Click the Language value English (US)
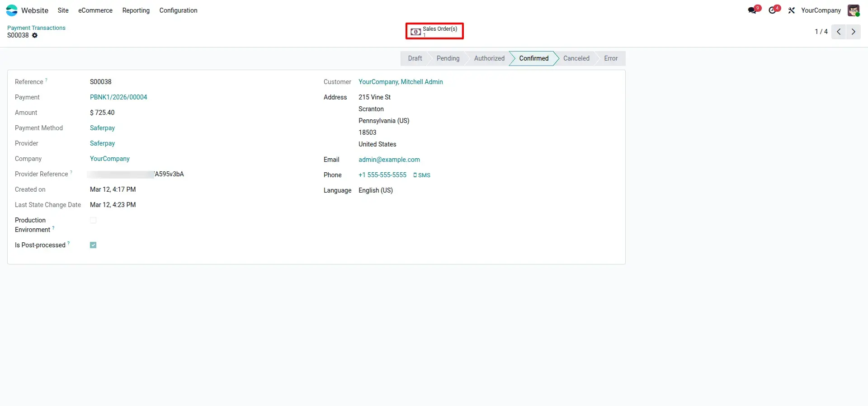868x406 pixels. click(376, 190)
